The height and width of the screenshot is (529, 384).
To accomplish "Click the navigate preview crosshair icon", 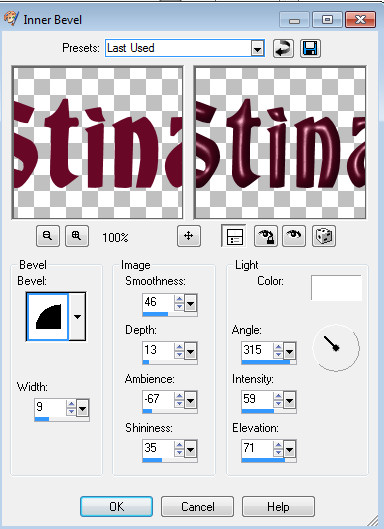I will 189,236.
